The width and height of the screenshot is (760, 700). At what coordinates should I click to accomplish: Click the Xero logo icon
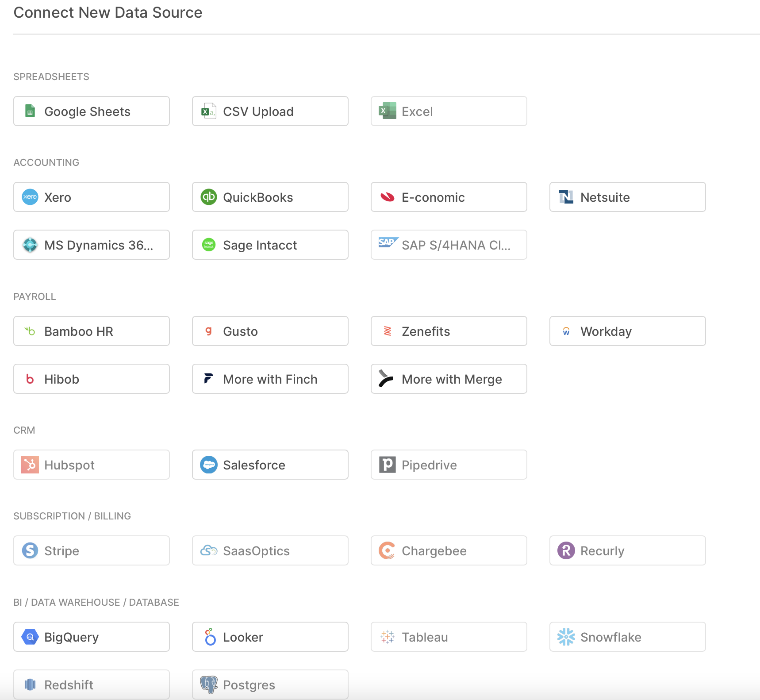pyautogui.click(x=30, y=197)
